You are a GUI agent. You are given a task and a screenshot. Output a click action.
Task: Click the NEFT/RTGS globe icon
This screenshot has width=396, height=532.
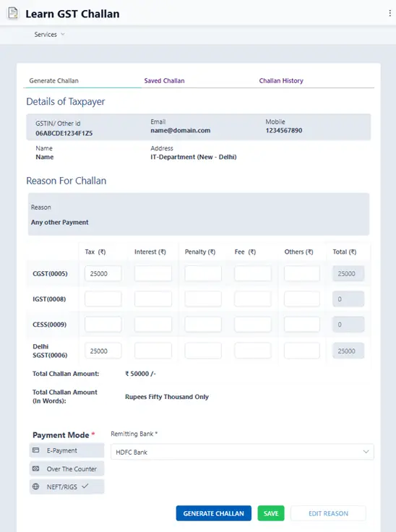(35, 486)
